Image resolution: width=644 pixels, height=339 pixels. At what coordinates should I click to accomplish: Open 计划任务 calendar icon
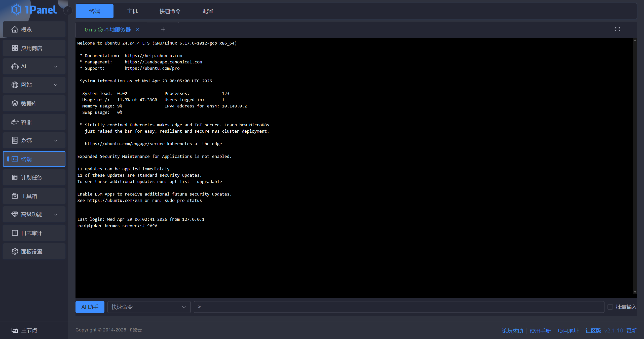pos(15,177)
